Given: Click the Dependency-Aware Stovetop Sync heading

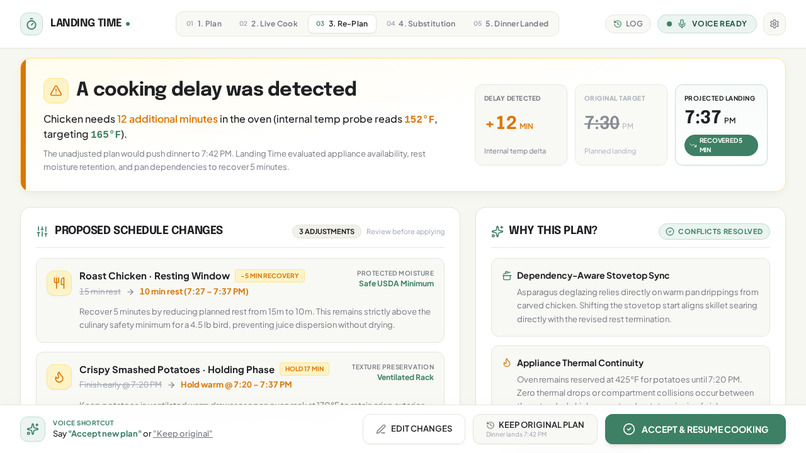Looking at the screenshot, I should coord(593,276).
